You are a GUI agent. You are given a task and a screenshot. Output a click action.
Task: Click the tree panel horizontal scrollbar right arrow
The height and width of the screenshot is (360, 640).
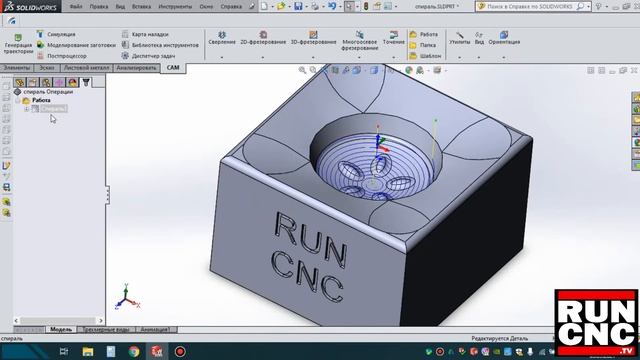coord(100,321)
